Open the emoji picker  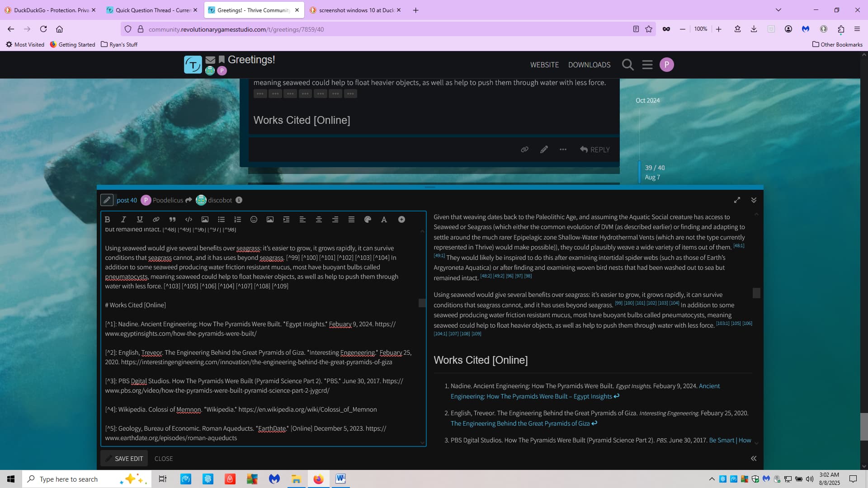click(x=254, y=220)
